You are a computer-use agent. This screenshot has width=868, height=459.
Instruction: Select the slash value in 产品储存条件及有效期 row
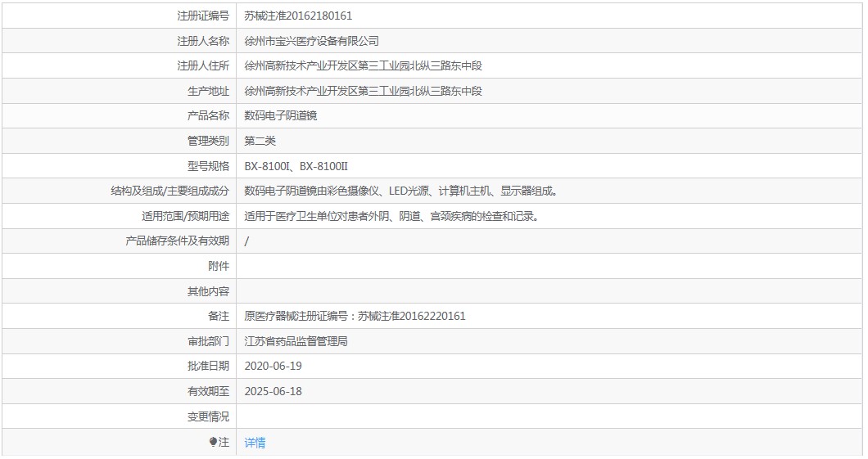coord(246,241)
